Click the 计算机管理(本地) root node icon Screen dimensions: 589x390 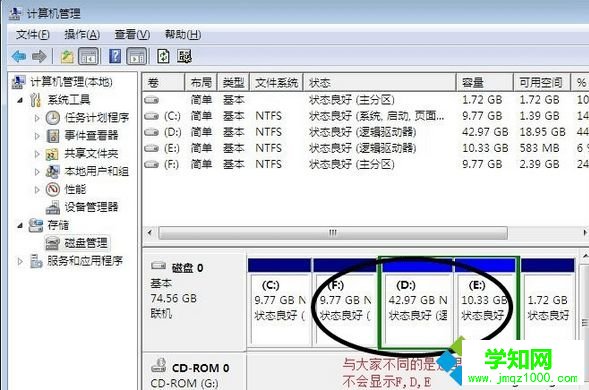(x=18, y=82)
